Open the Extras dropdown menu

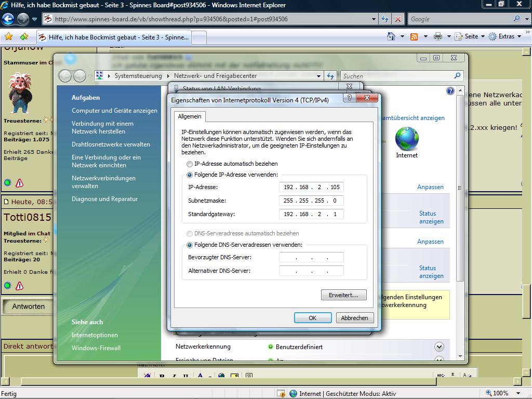coord(505,36)
